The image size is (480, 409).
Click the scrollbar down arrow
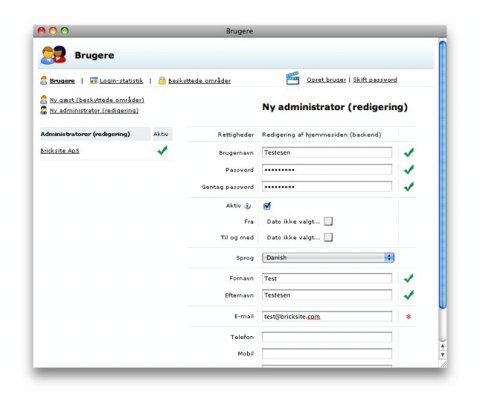(x=443, y=355)
